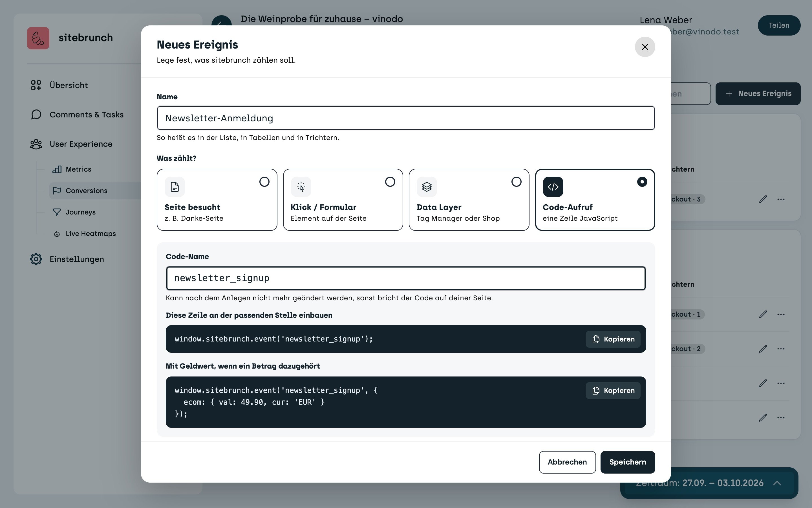Open more options for ckout · 2 row
Image resolution: width=812 pixels, height=508 pixels.
[x=781, y=349]
